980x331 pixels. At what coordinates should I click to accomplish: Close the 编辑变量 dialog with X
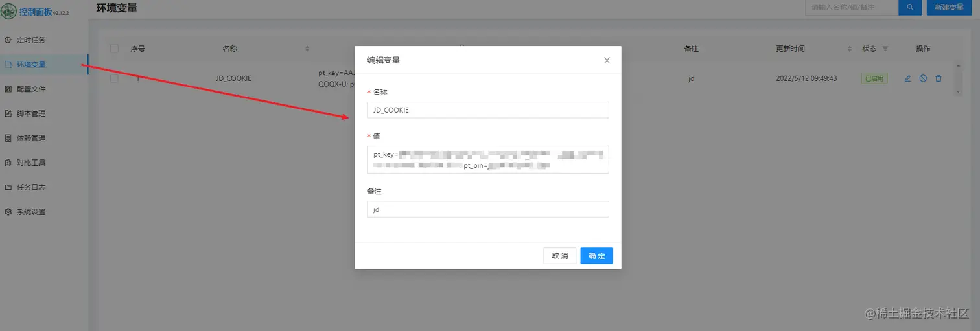[607, 60]
